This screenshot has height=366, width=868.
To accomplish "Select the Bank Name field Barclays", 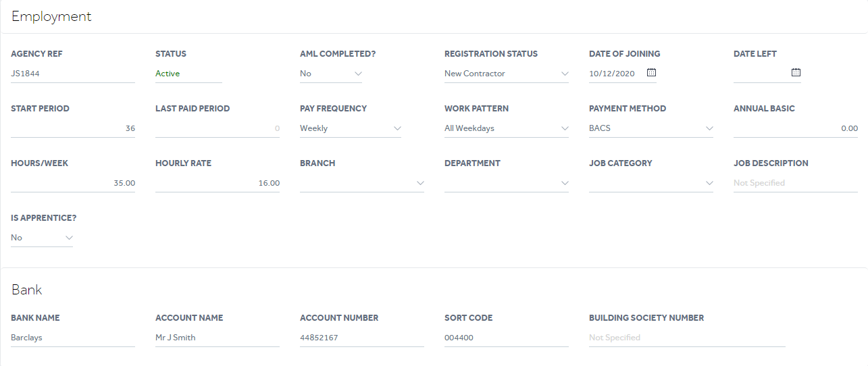I will click(x=73, y=338).
